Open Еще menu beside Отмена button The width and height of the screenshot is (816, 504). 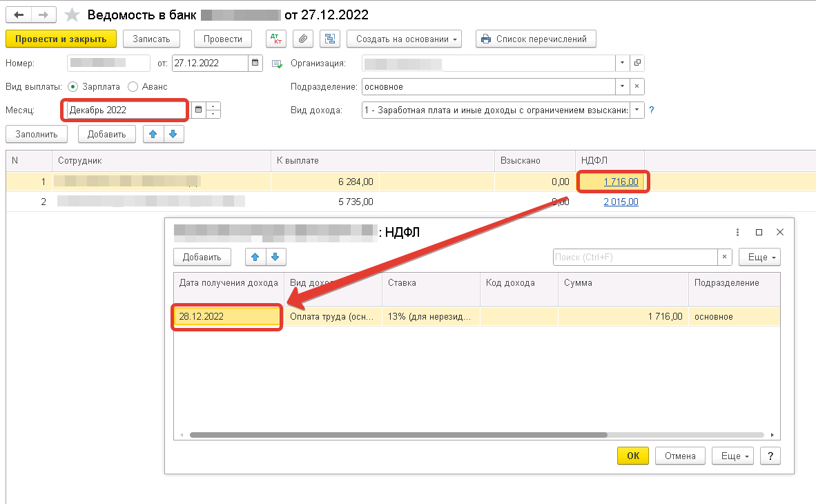pos(732,456)
